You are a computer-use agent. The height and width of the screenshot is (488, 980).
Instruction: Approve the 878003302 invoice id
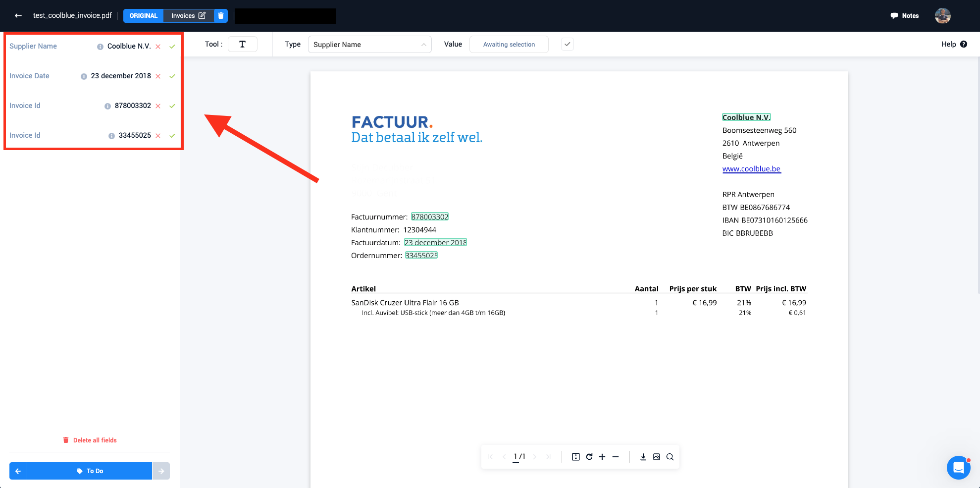tap(172, 106)
